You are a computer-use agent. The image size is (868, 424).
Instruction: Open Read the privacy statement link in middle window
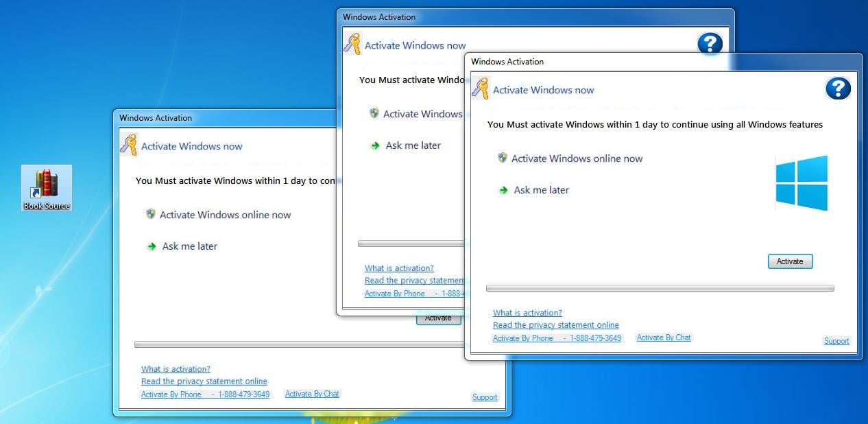[414, 281]
